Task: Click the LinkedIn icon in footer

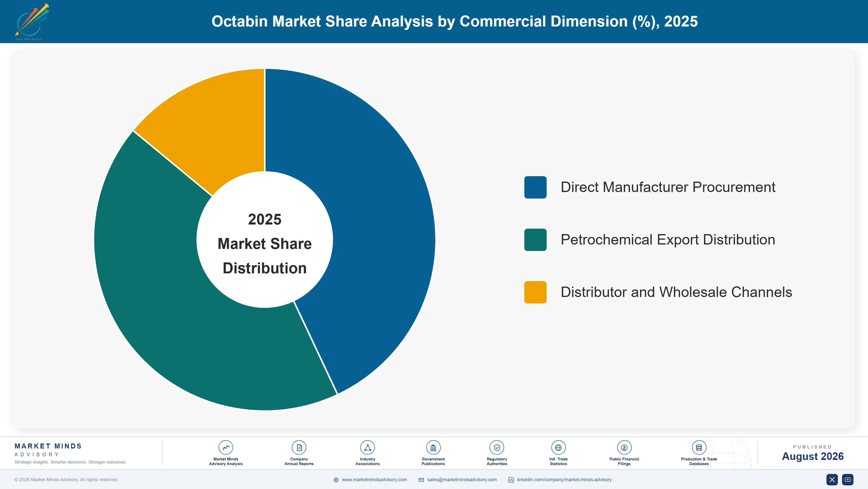Action: point(511,480)
